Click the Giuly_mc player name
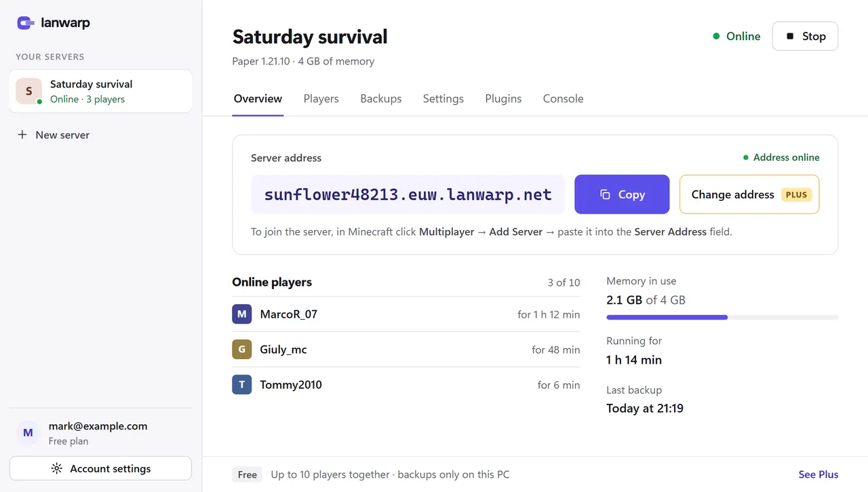Image resolution: width=868 pixels, height=492 pixels. click(x=283, y=349)
